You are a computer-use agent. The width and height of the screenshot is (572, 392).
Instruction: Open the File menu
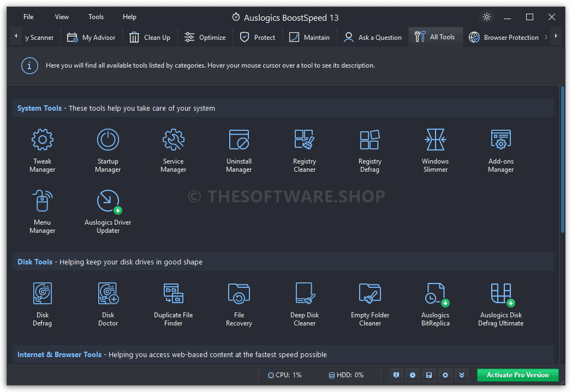(x=28, y=17)
